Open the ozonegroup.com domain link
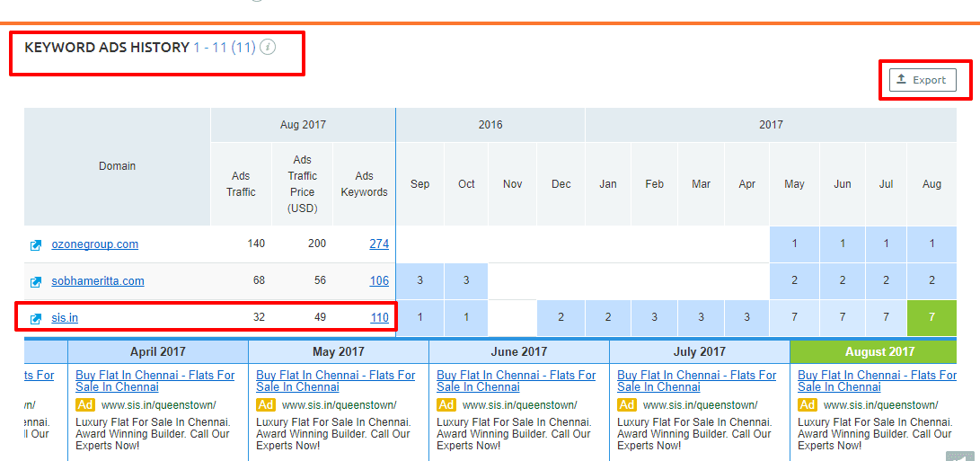This screenshot has width=980, height=461. [x=95, y=244]
